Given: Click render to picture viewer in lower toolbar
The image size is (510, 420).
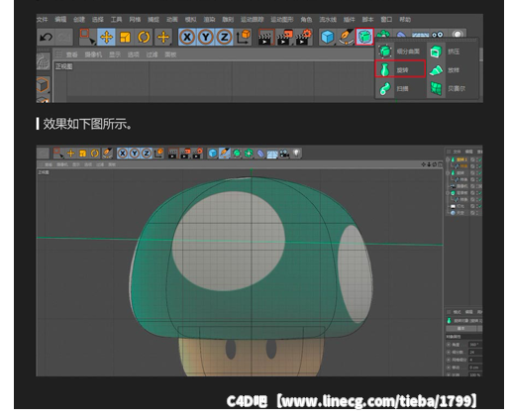Looking at the screenshot, I should pos(185,154).
